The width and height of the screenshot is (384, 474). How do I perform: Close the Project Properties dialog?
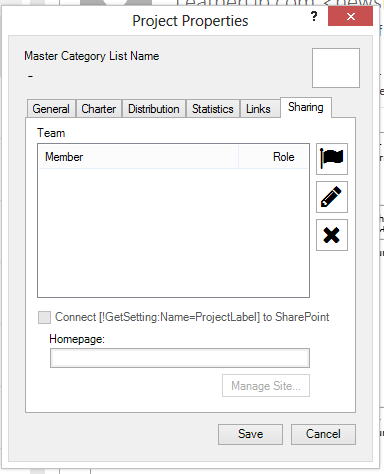tap(350, 16)
